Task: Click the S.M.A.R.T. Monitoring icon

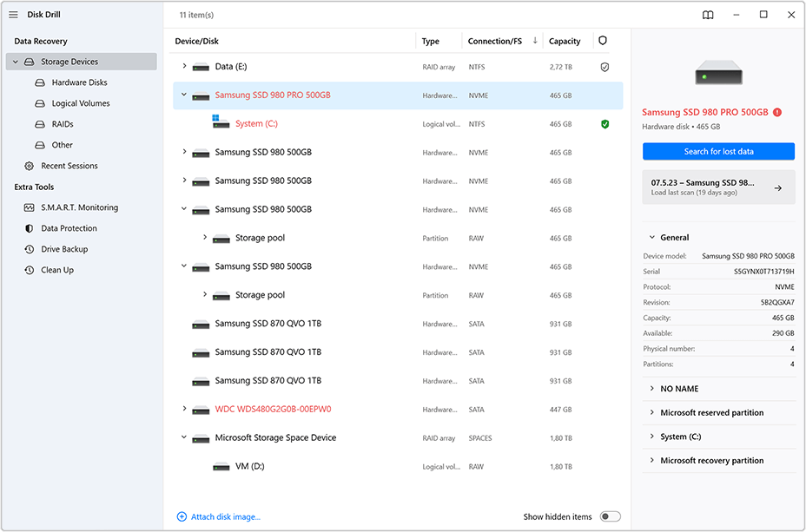Action: coord(30,207)
